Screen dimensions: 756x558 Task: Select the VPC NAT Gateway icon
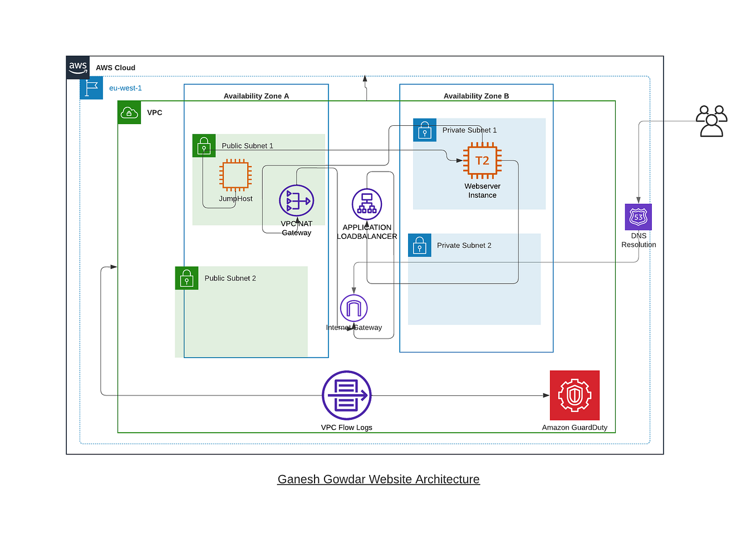296,201
